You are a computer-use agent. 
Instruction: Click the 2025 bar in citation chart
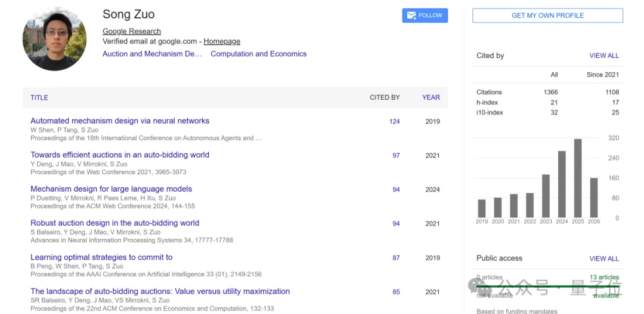pos(577,178)
